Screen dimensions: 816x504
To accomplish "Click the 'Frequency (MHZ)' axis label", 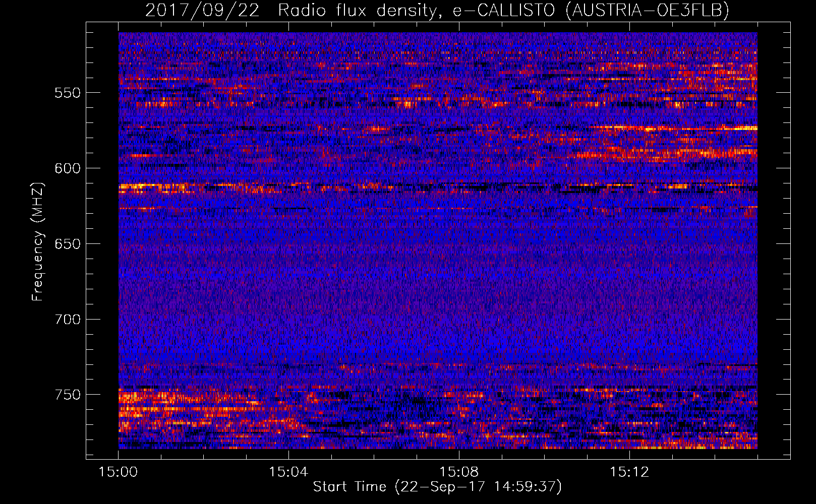I will [x=38, y=242].
